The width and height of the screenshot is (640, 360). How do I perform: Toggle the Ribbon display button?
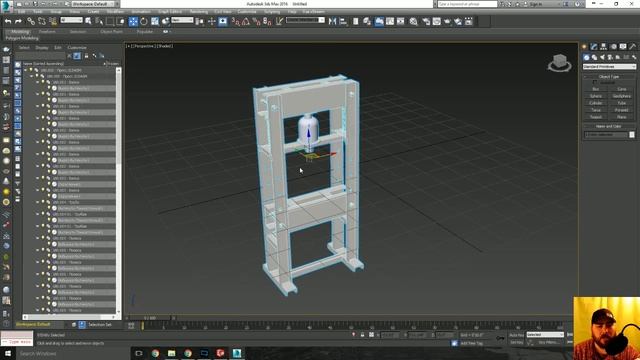[x=379, y=21]
